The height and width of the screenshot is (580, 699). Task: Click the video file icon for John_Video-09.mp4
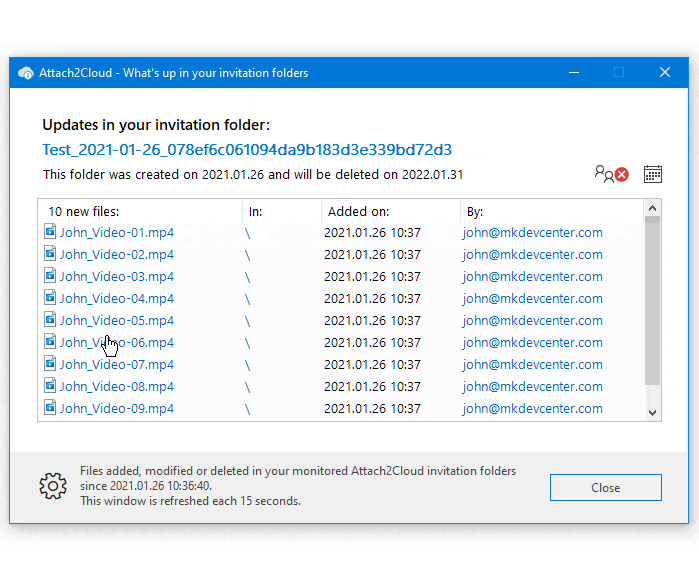[x=50, y=407]
